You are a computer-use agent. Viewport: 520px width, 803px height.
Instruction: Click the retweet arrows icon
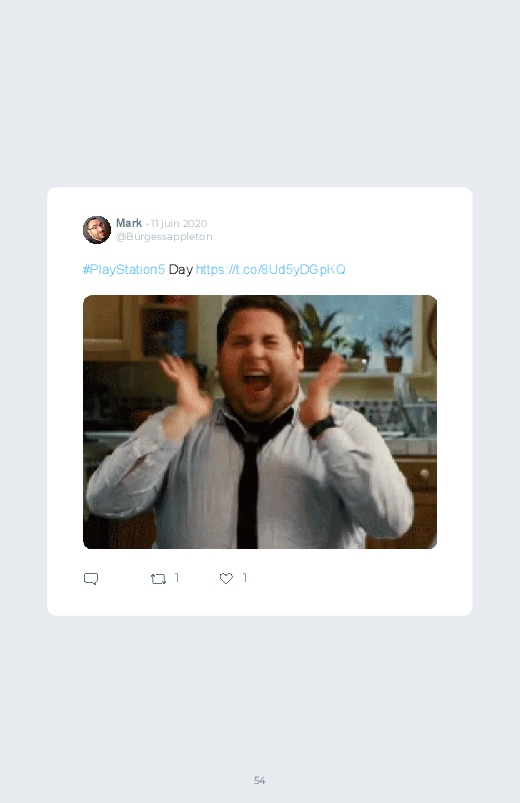pyautogui.click(x=158, y=579)
